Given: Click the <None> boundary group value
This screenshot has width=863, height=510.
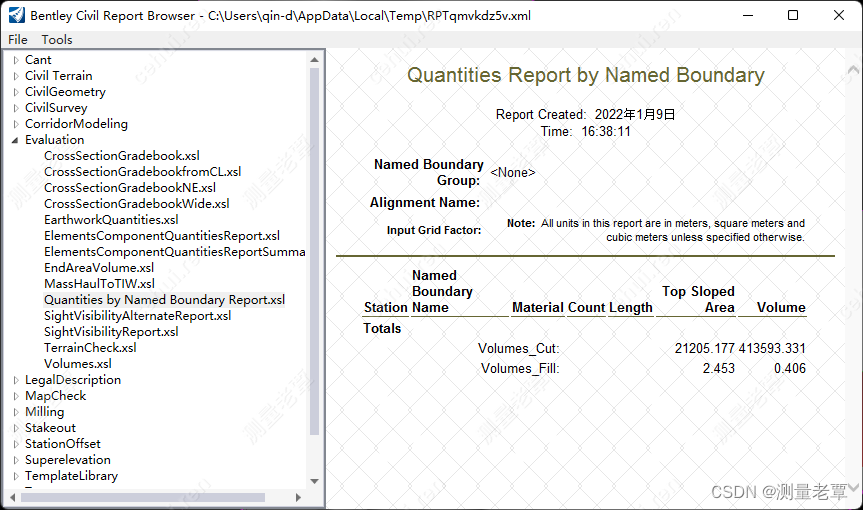Looking at the screenshot, I should pos(512,172).
